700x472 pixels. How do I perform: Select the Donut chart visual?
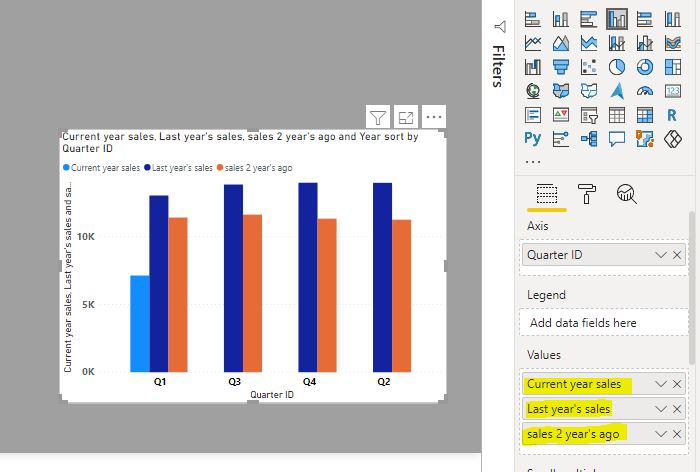click(645, 67)
